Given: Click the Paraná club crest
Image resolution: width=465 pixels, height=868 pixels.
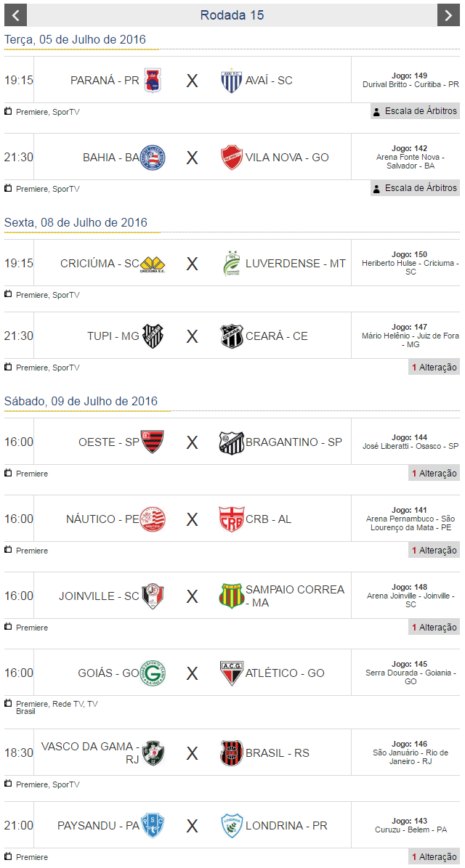Looking at the screenshot, I should pyautogui.click(x=152, y=80).
